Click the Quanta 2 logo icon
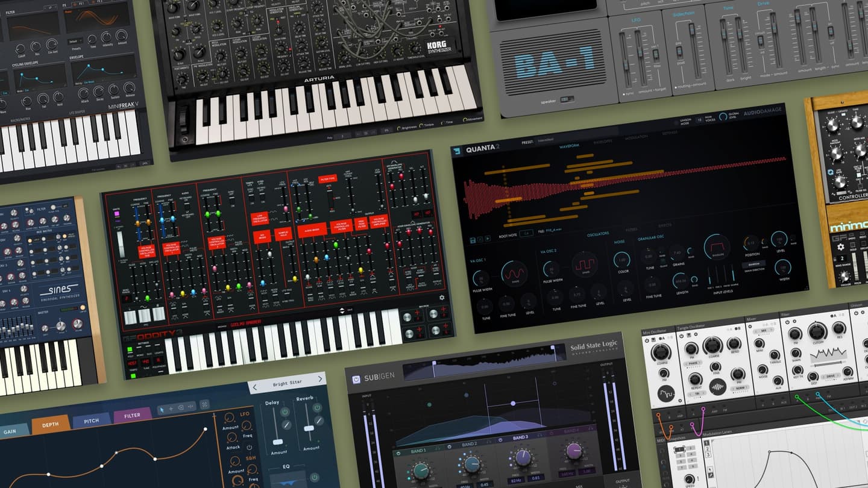Viewport: 868px width, 488px height. pos(457,151)
